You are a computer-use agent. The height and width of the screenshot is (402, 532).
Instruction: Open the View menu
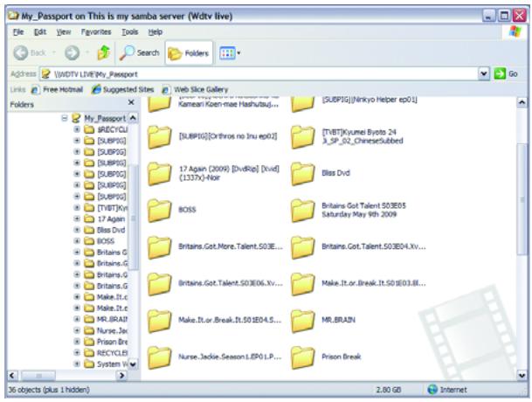[64, 32]
